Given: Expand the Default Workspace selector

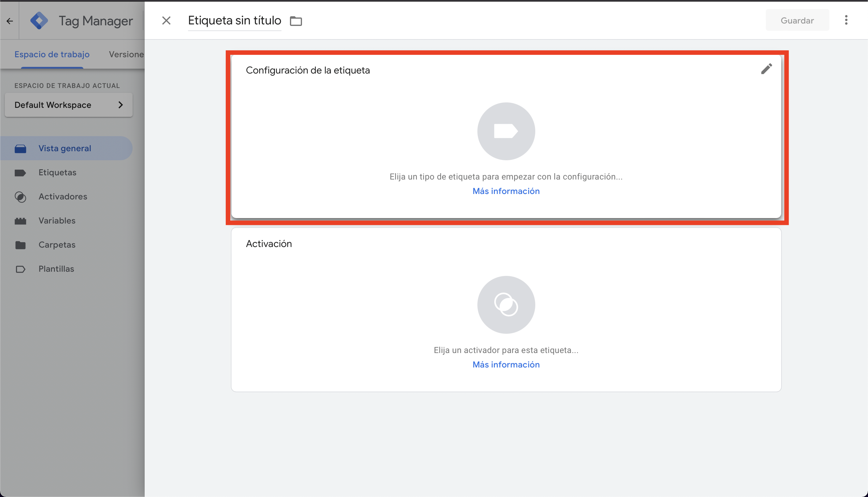Looking at the screenshot, I should click(x=68, y=105).
